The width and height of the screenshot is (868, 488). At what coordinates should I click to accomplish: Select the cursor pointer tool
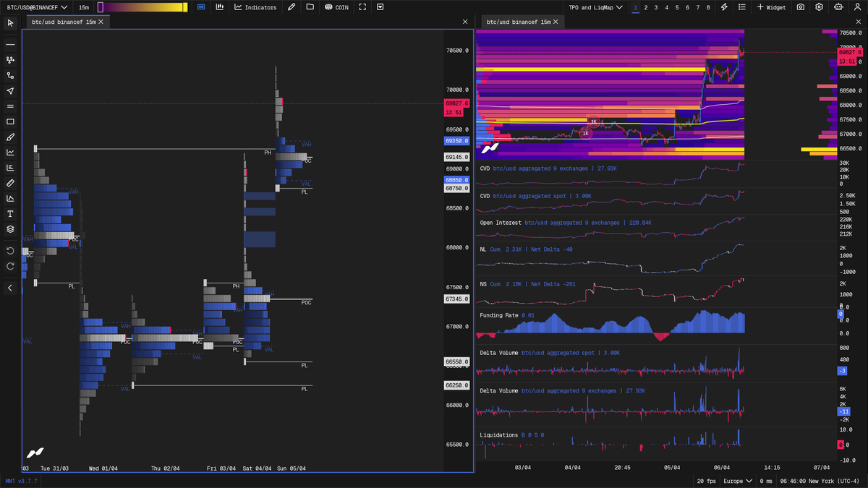point(10,23)
